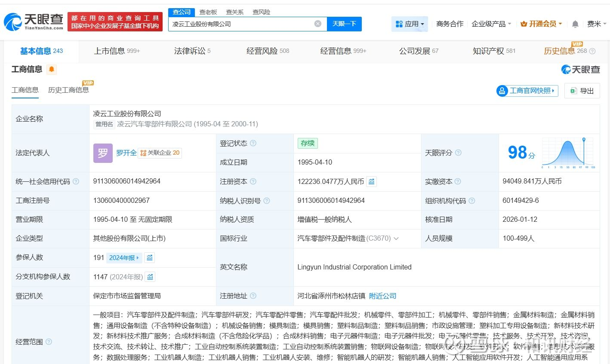Switch to the 历史工商信息 sub-tab

pos(68,90)
